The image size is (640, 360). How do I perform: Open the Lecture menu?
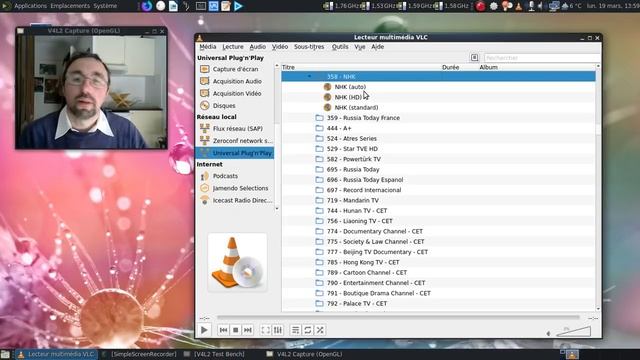tap(233, 47)
